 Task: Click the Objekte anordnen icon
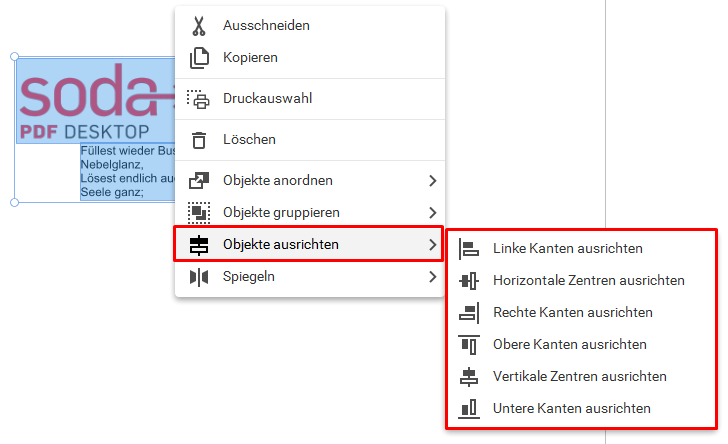pos(199,181)
